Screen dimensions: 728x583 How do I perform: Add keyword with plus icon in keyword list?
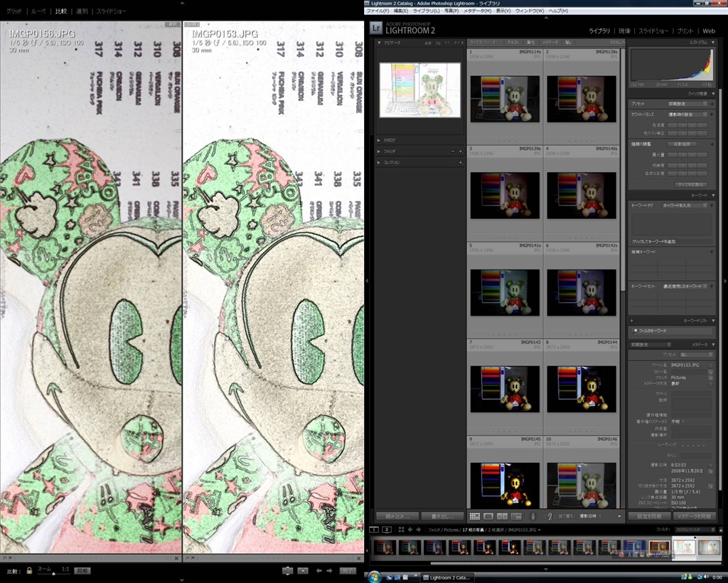pos(632,321)
